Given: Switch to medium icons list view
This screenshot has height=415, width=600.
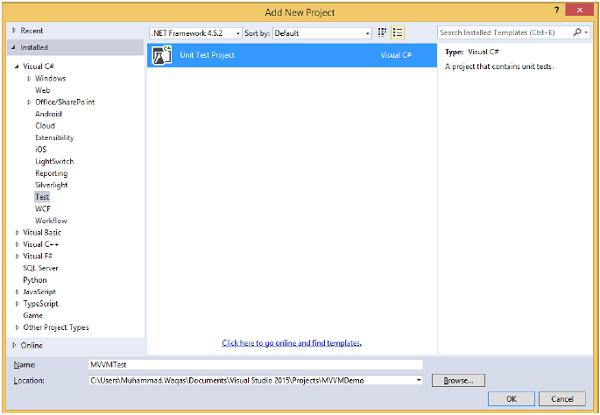Looking at the screenshot, I should pos(397,33).
